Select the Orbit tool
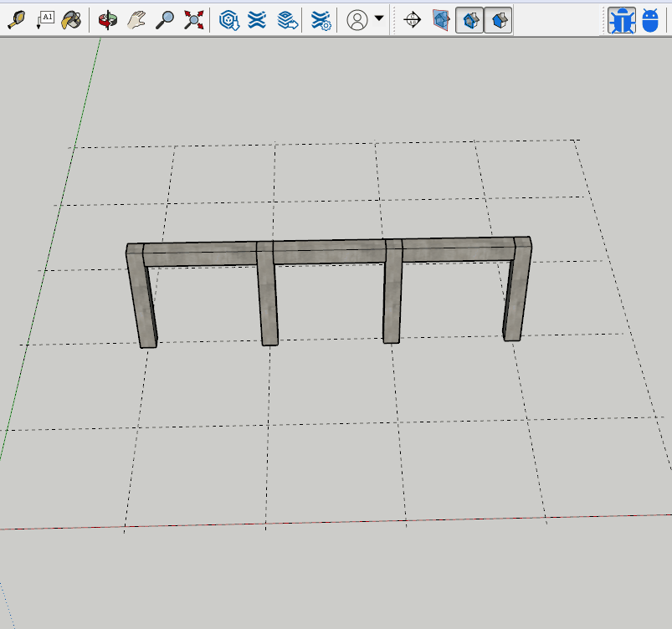The width and height of the screenshot is (672, 629). point(107,20)
